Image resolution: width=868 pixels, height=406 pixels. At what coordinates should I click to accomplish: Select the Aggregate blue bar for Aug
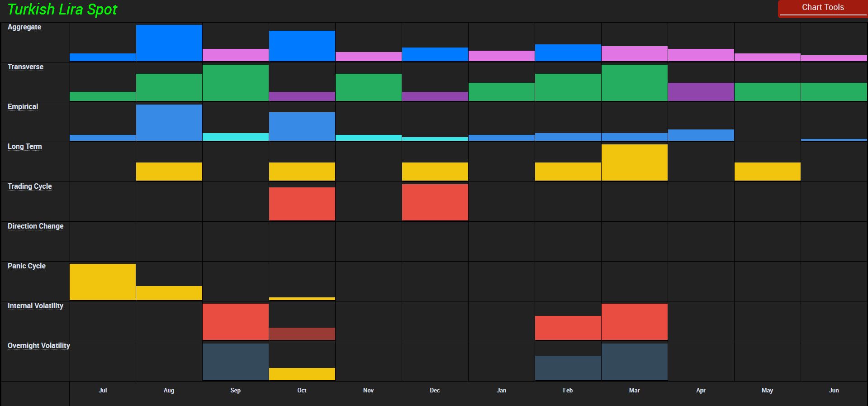(x=169, y=43)
